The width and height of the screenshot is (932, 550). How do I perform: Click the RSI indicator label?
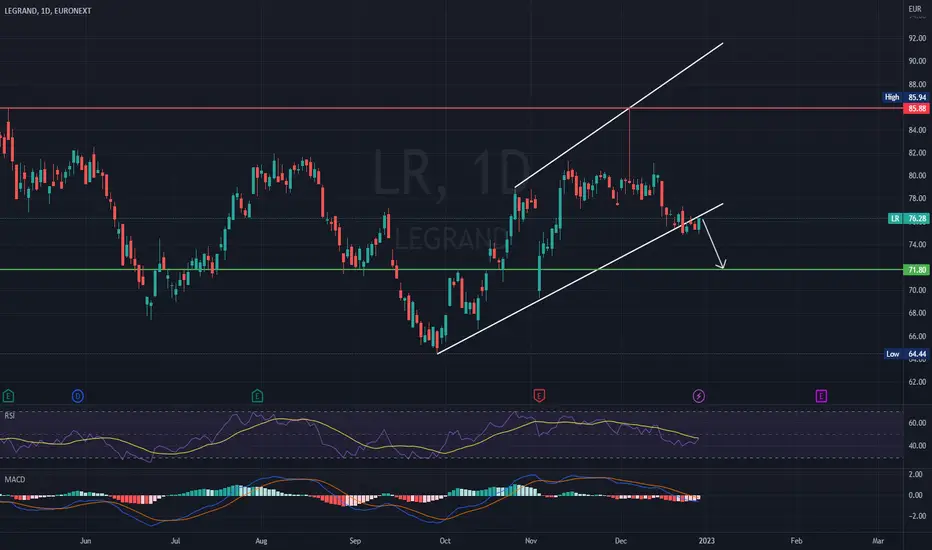coord(10,416)
